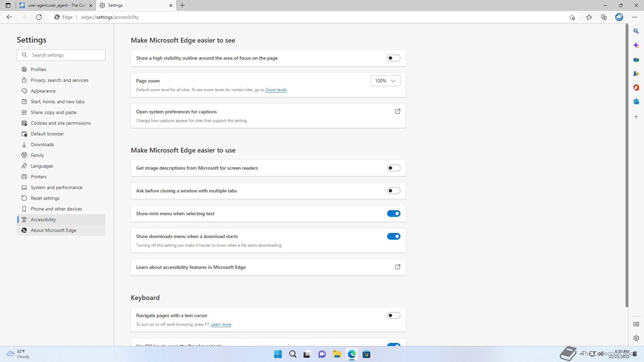The image size is (644, 362).
Task: Open the Page zoom 100% dropdown
Action: (x=385, y=81)
